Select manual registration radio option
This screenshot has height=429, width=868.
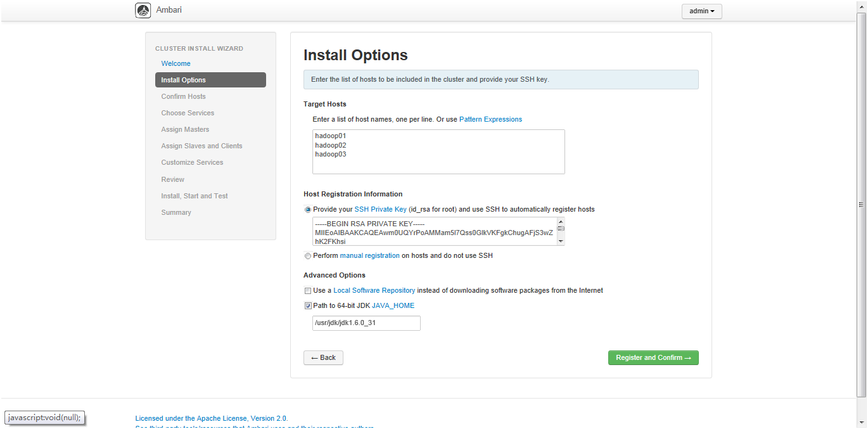[x=308, y=256]
